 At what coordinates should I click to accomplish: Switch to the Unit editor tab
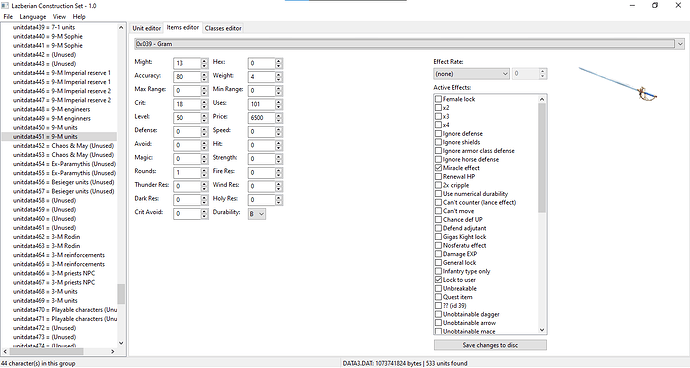147,28
